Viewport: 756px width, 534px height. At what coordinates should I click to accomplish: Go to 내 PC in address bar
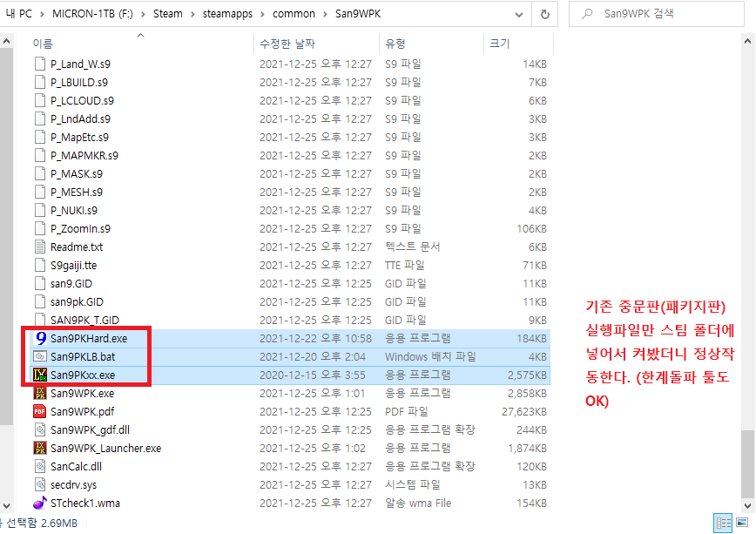click(x=19, y=14)
